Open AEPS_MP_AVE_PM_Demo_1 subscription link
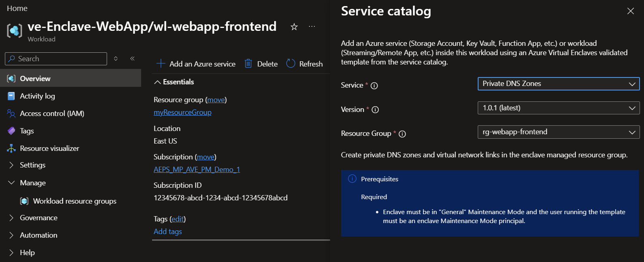644x262 pixels. point(197,170)
